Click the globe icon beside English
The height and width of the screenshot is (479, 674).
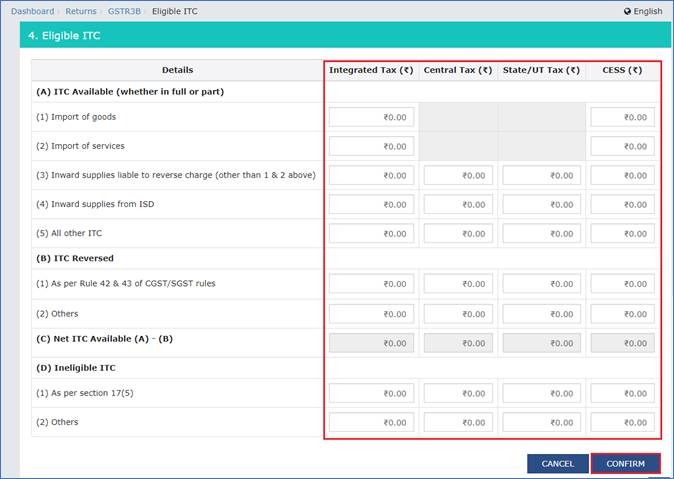point(627,12)
